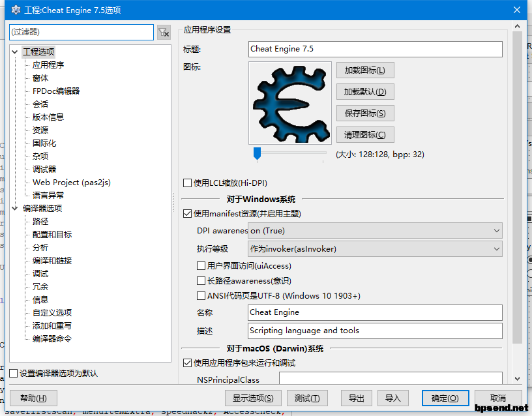Click the scrollbar down arrow

(x=517, y=379)
